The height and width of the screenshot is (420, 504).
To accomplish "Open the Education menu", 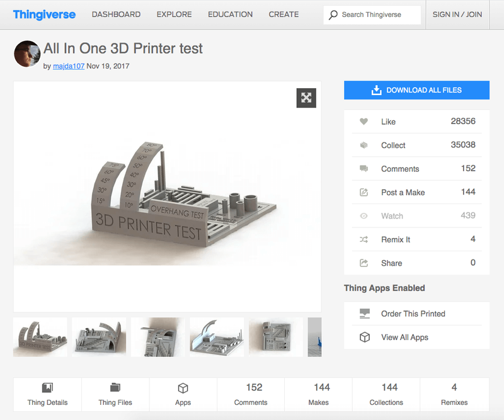I will pyautogui.click(x=230, y=14).
